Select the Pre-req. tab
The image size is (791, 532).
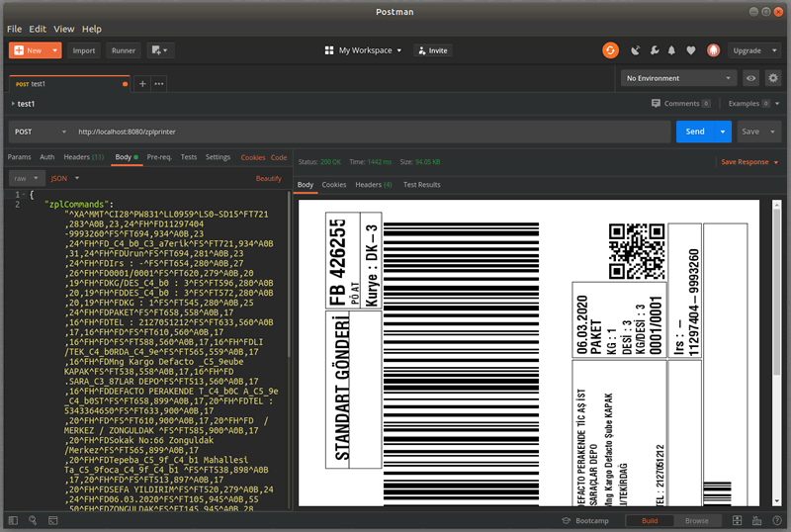[x=159, y=157]
